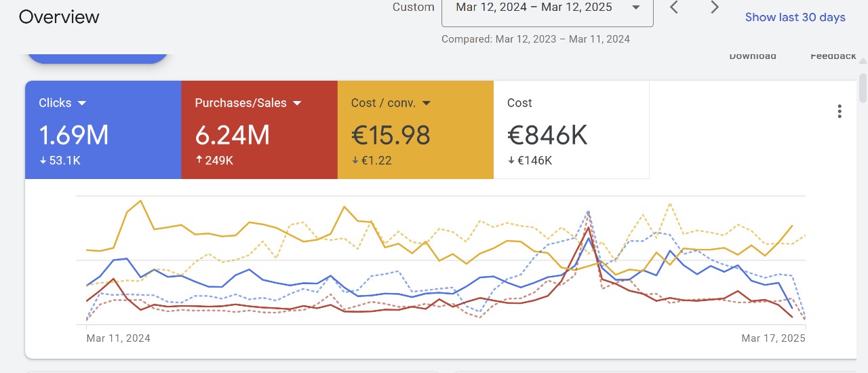This screenshot has width=868, height=373.
Task: Click the Compared date range text
Action: pyautogui.click(x=535, y=39)
